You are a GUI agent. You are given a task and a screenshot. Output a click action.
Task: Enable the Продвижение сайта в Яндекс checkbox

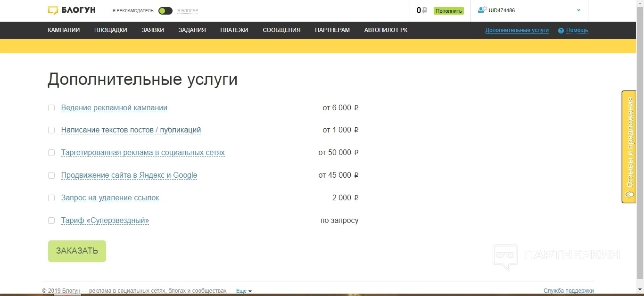coord(51,175)
